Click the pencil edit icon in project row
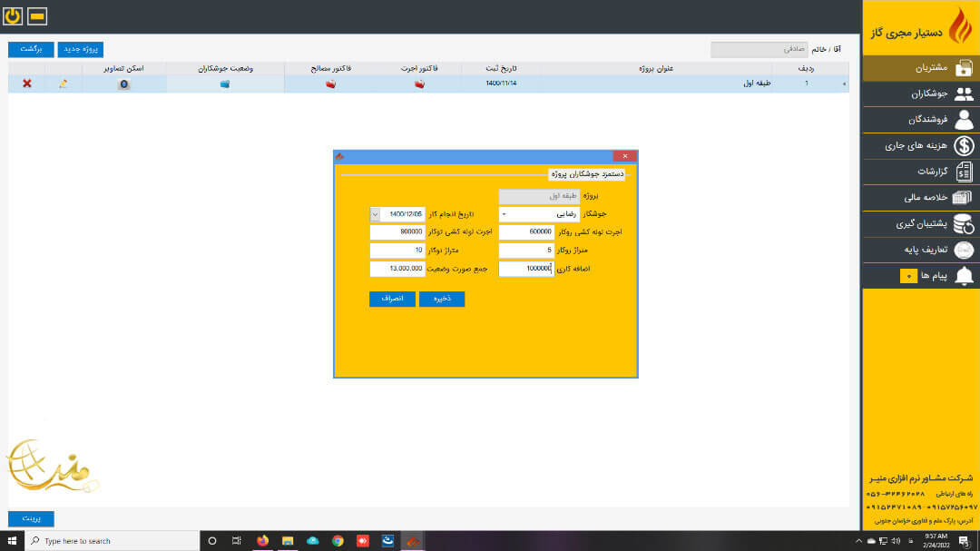The height and width of the screenshot is (551, 980). (63, 84)
